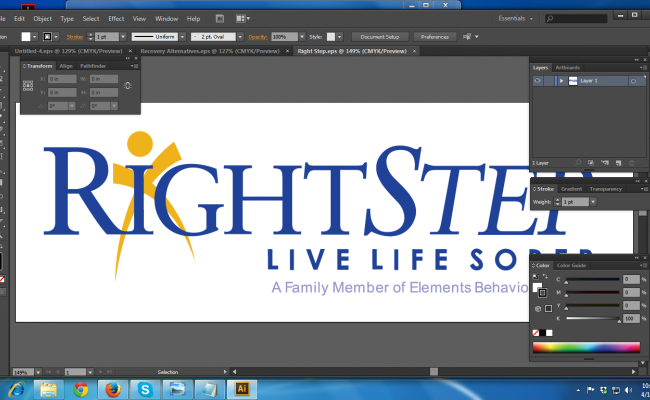
Task: Click the volume speaker icon in system tray
Action: 628,390
